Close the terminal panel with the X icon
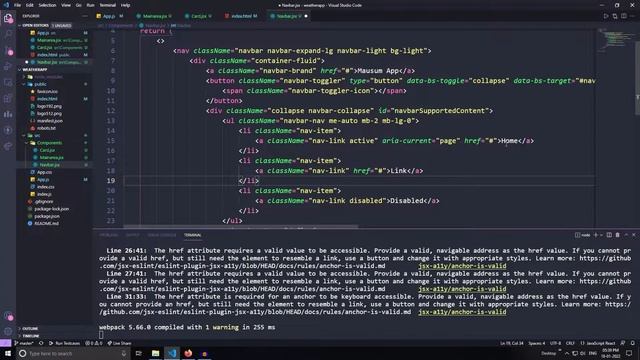 [x=633, y=235]
